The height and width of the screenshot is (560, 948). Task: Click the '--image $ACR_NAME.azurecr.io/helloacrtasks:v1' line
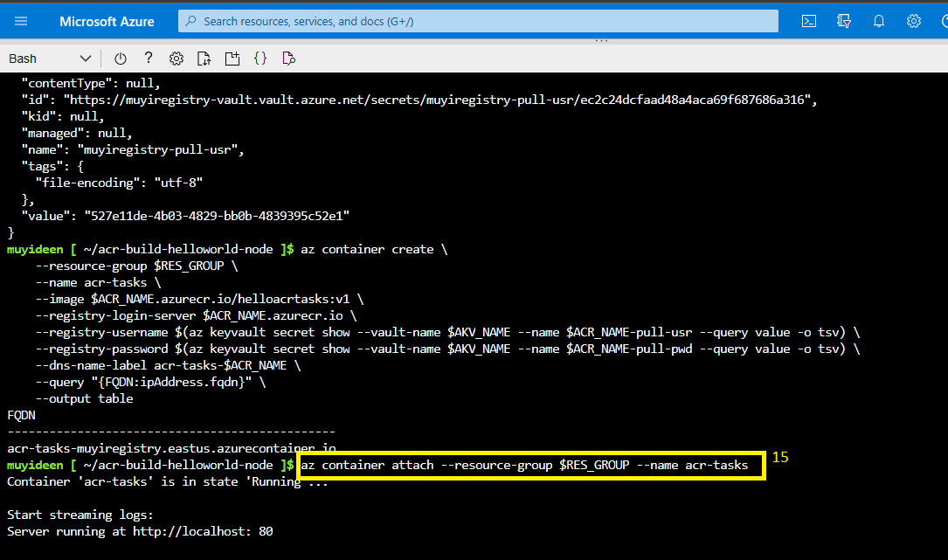click(199, 299)
